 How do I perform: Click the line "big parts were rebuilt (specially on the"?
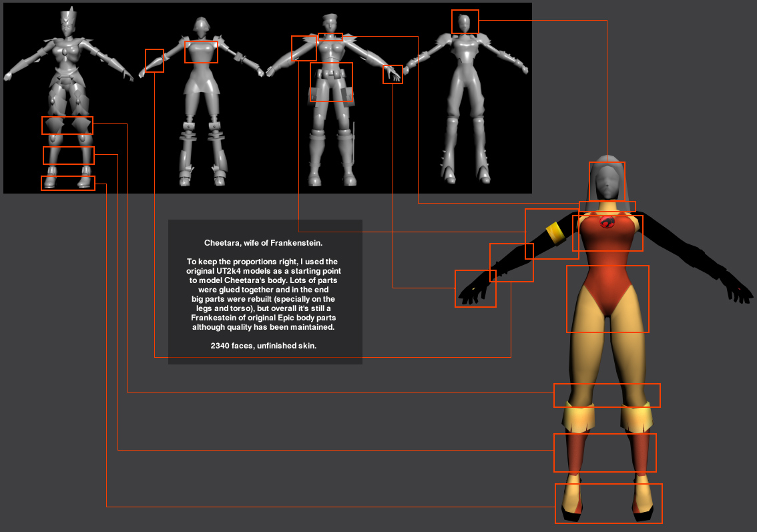coord(263,299)
